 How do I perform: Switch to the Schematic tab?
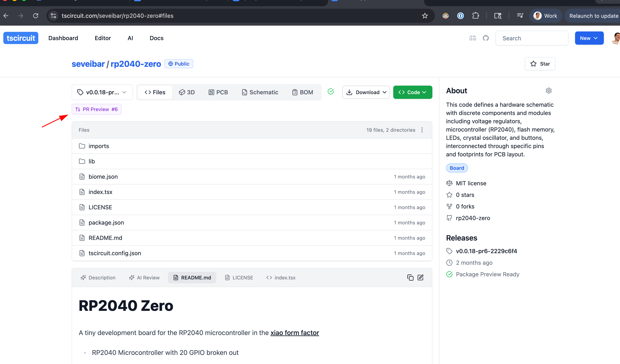[x=260, y=92]
